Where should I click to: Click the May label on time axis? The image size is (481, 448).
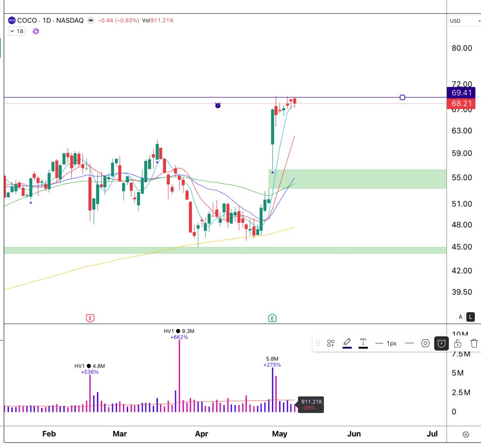click(x=280, y=434)
